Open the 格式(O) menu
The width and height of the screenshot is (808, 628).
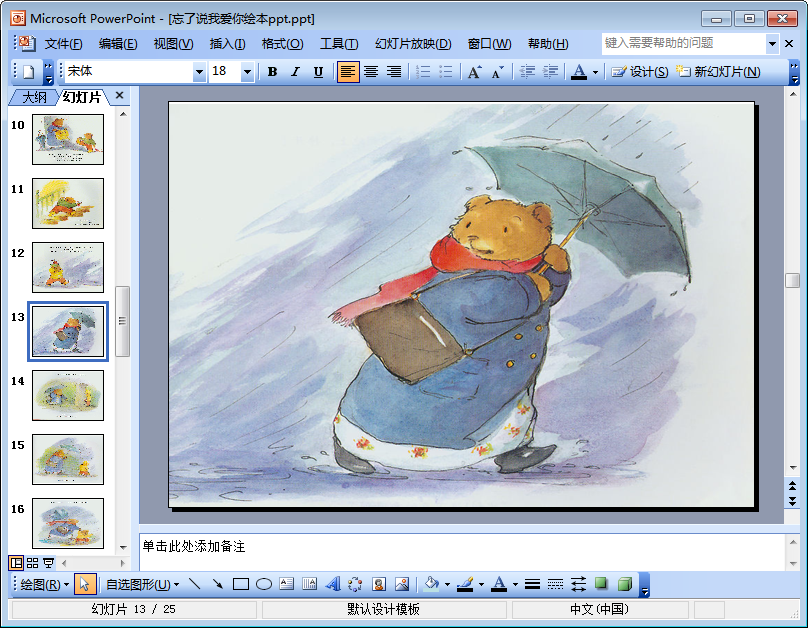282,44
